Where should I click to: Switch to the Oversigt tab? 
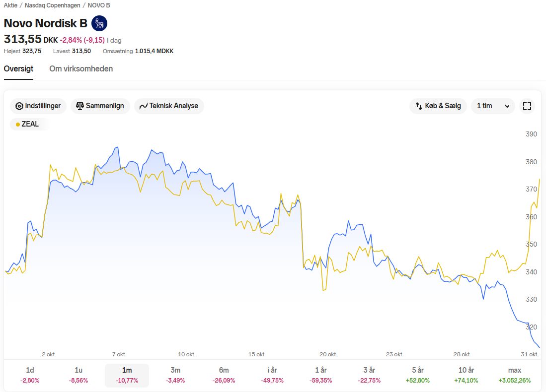coord(18,69)
